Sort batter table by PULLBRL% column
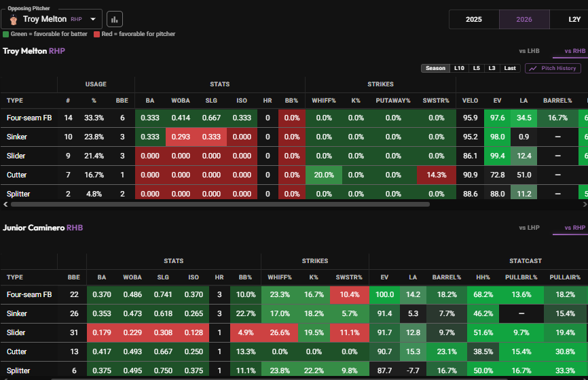The image size is (588, 380). [521, 277]
